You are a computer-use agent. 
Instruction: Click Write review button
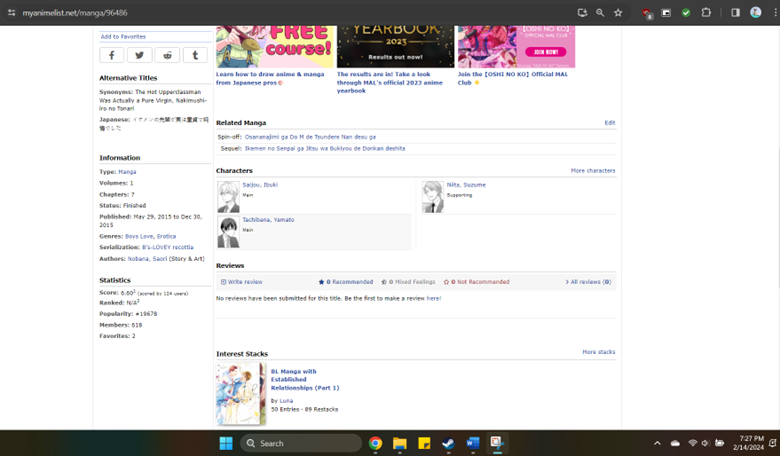pyautogui.click(x=242, y=282)
